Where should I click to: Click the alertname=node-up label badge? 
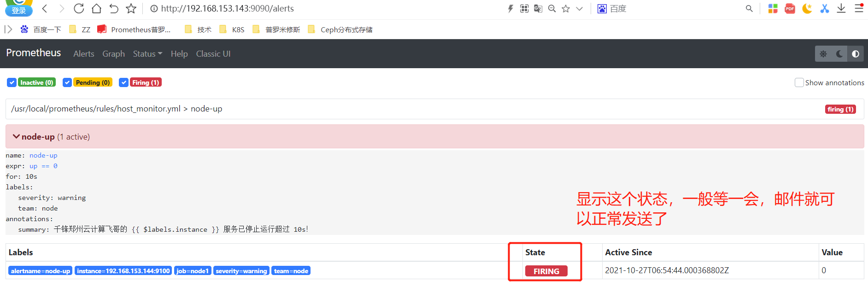(x=41, y=271)
